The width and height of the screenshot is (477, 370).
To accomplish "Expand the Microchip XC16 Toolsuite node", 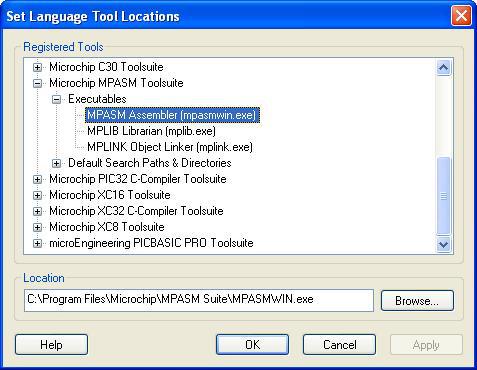I will [37, 195].
